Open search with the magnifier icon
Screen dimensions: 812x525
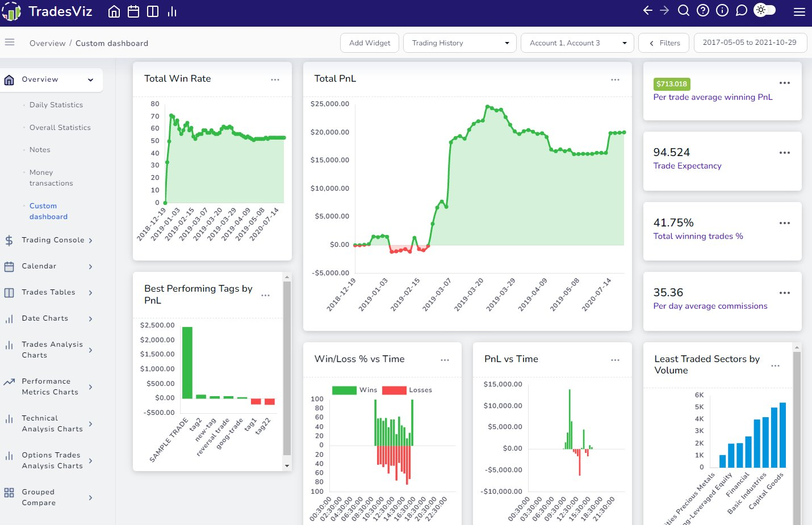pos(684,11)
